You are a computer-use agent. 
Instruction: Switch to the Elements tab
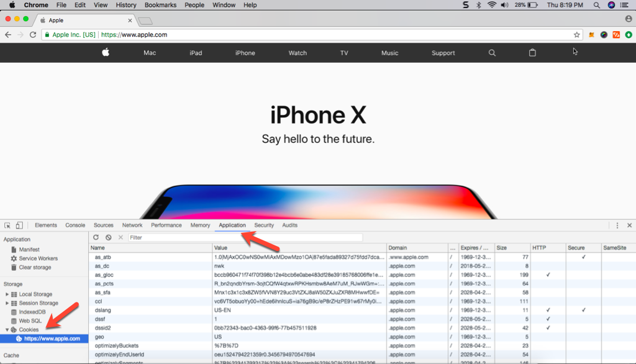click(x=46, y=225)
